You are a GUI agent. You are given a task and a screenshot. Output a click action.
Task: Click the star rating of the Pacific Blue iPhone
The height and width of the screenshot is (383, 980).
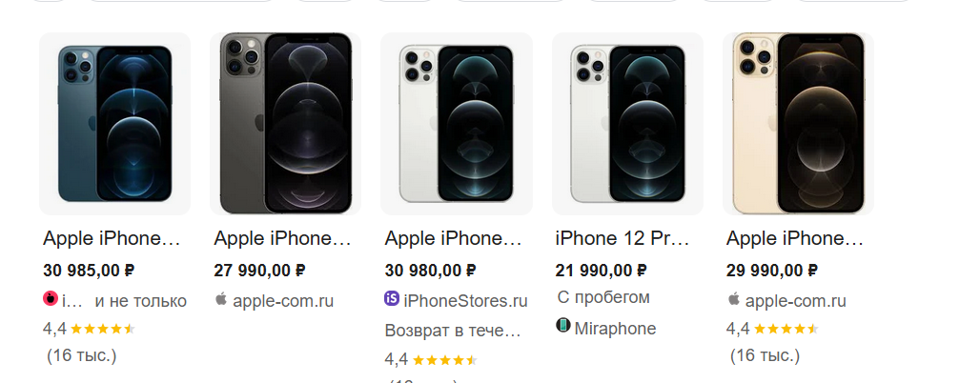[x=103, y=330]
